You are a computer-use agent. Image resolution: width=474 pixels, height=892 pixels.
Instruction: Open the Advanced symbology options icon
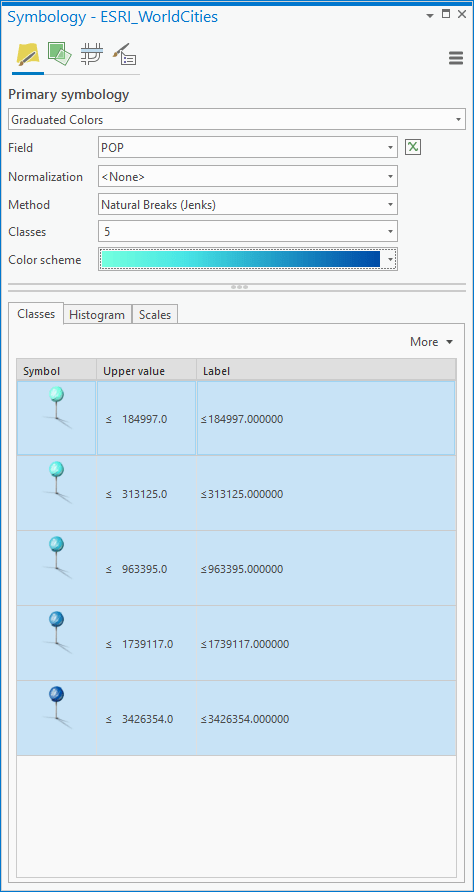click(x=124, y=54)
